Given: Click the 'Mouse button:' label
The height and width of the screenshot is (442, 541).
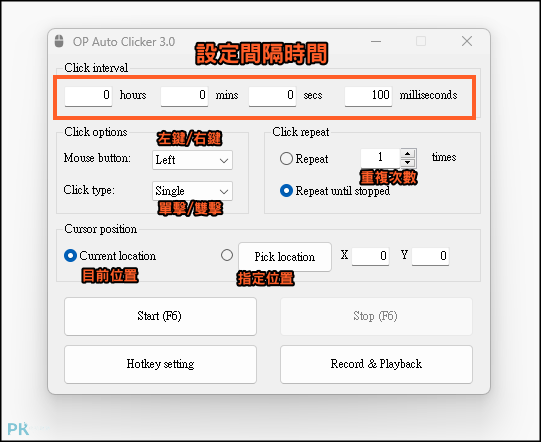Looking at the screenshot, I should (x=97, y=158).
